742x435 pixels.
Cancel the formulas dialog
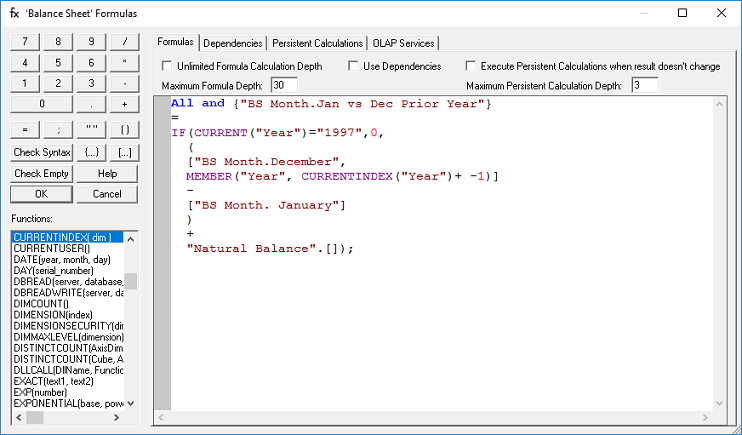(107, 194)
